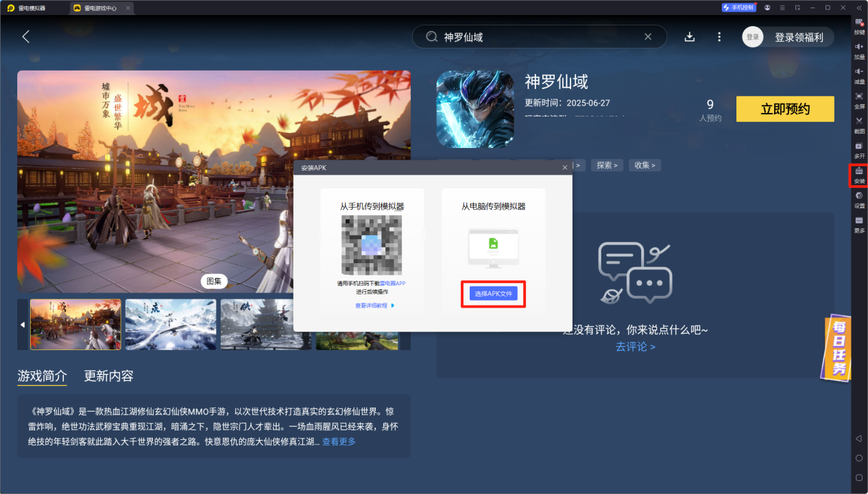Viewport: 868px width, 494px height.
Task: Toggle 全屏 fullscreen in the sidebar
Action: tap(859, 101)
